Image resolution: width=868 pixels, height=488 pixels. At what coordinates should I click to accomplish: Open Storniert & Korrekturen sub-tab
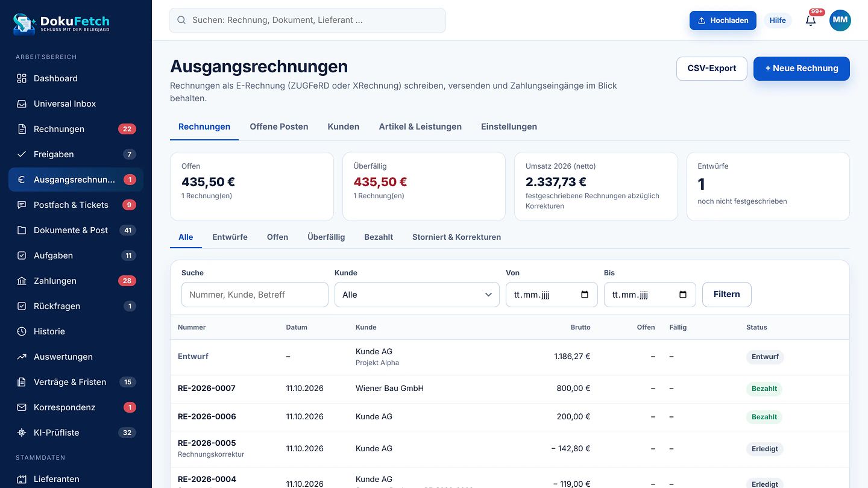click(x=456, y=237)
